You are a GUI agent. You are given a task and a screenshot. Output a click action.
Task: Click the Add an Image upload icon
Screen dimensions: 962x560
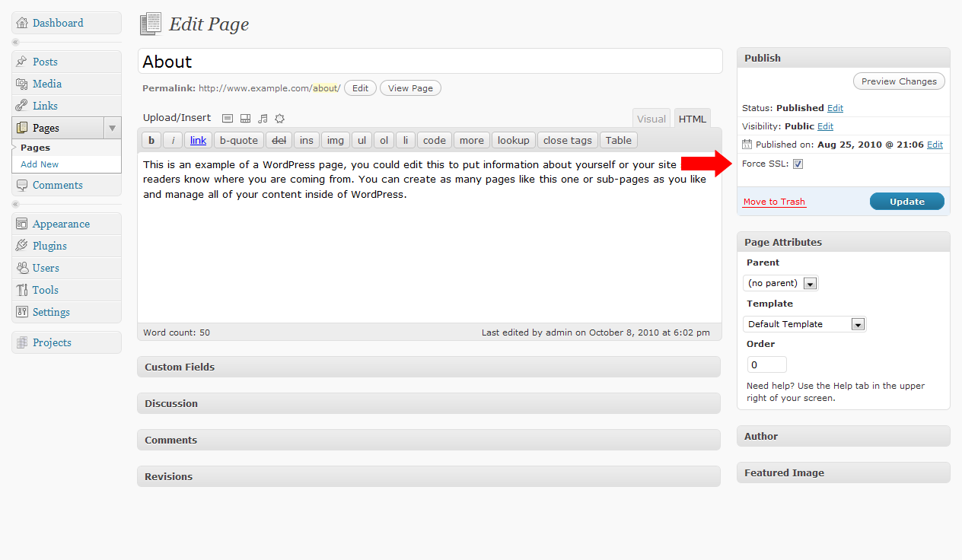pos(227,119)
